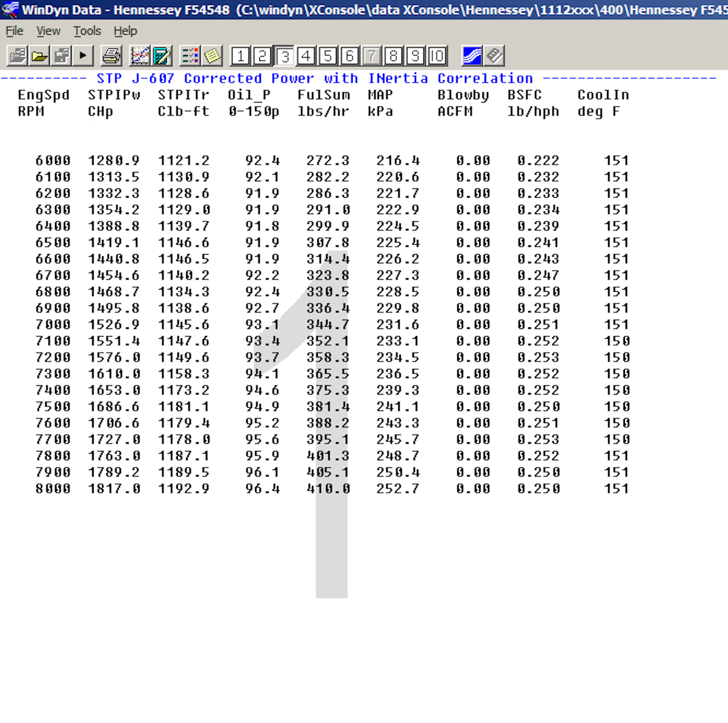This screenshot has height=723, width=728.
Task: Select the 6500 RPM row value
Action: coord(53,242)
